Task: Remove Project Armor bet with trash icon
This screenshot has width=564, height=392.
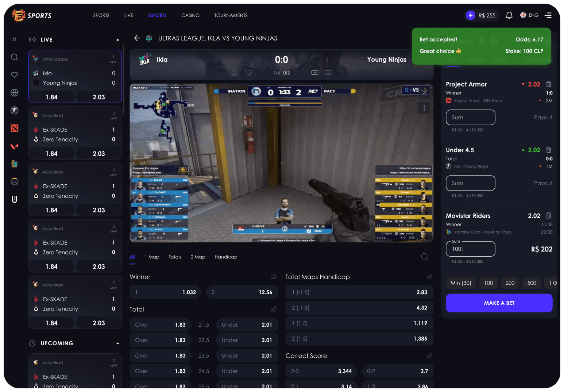Action: click(549, 84)
